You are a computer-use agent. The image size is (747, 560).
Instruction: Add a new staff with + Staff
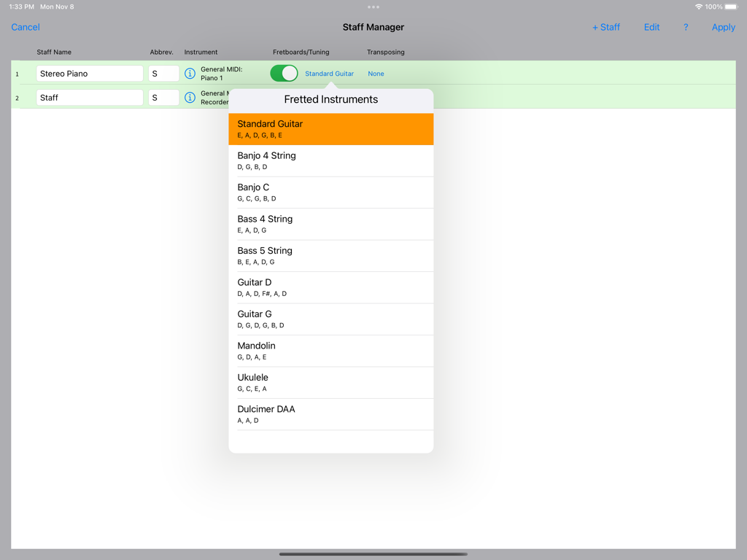(x=606, y=27)
